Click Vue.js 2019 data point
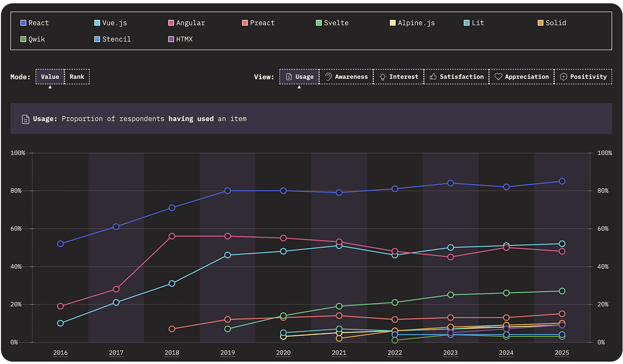The image size is (623, 364). (x=227, y=255)
